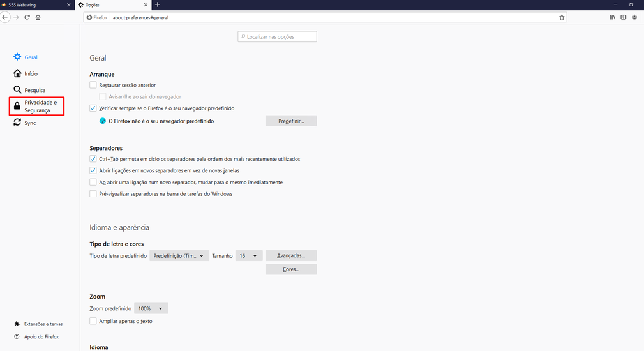Click the Cores... button

pyautogui.click(x=291, y=269)
